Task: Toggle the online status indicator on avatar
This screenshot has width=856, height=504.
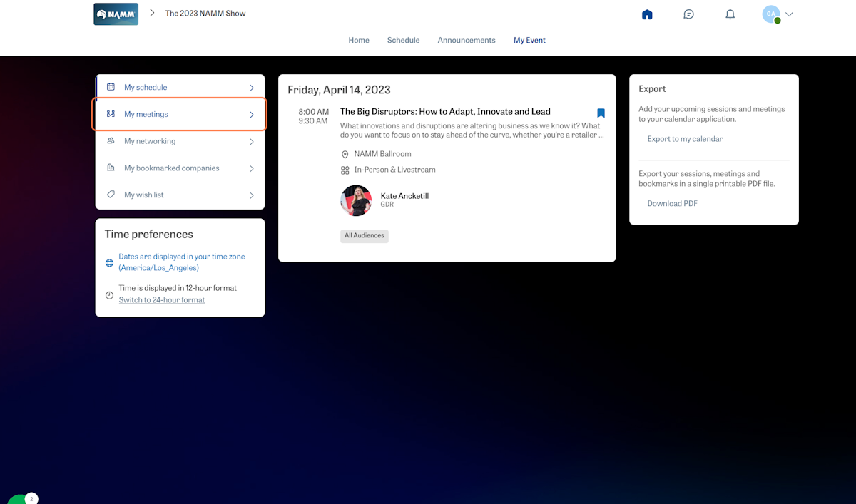Action: pyautogui.click(x=777, y=20)
